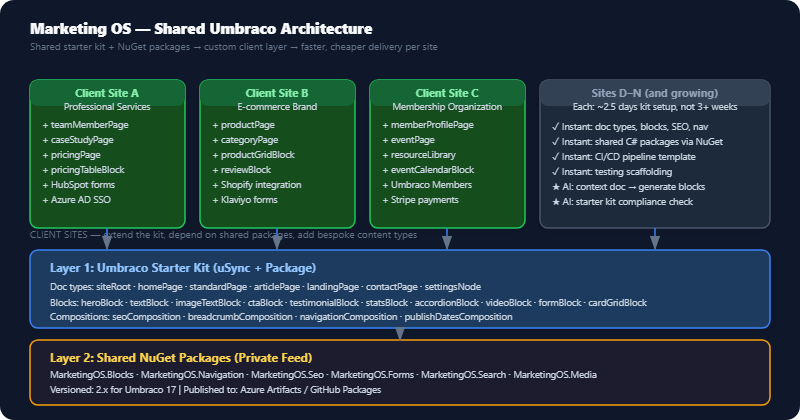800x420 pixels.
Task: Click 'Instant: CI/CD pipeline template' line
Action: tap(623, 157)
